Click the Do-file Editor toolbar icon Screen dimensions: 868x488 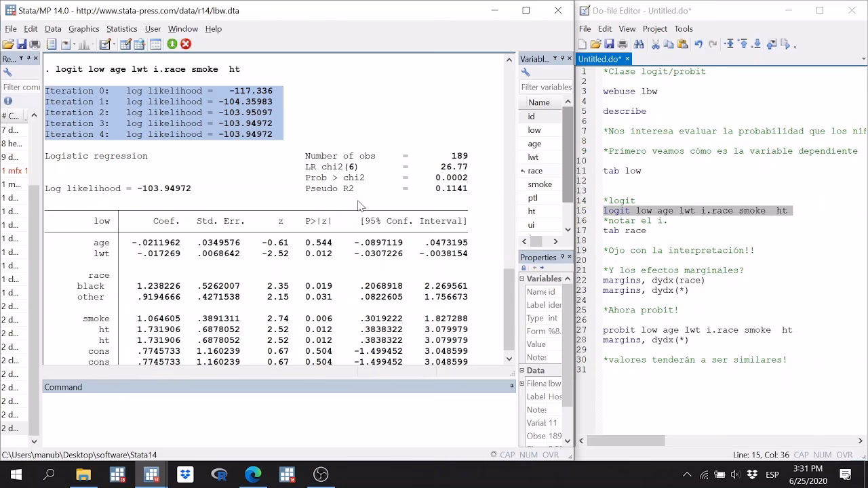tap(105, 44)
